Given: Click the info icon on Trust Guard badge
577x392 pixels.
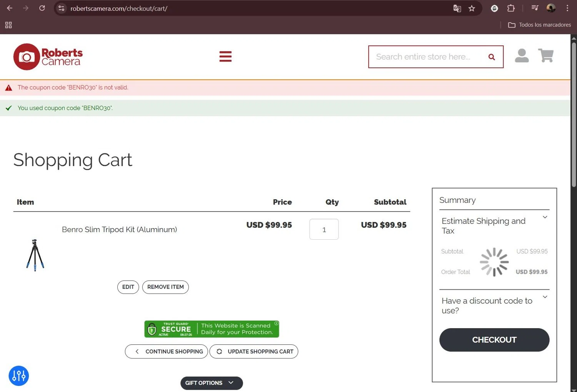Looking at the screenshot, I should pyautogui.click(x=276, y=323).
